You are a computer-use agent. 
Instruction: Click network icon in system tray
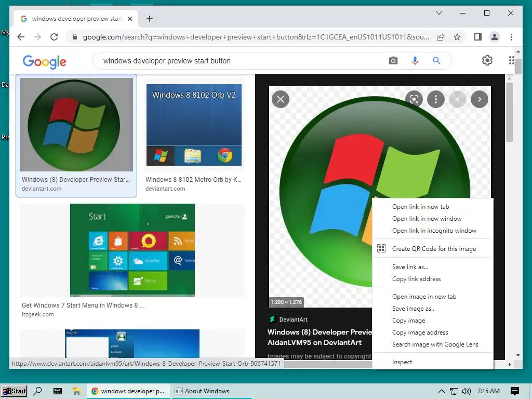[454, 391]
